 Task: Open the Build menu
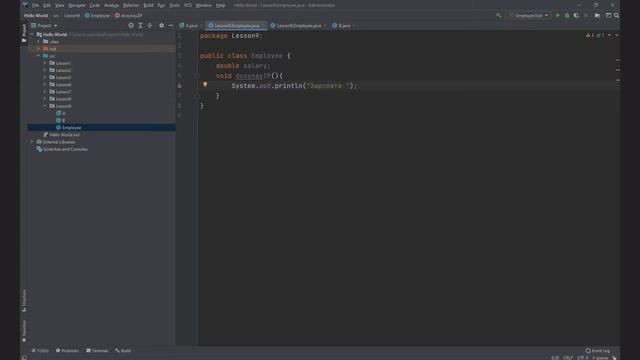149,5
